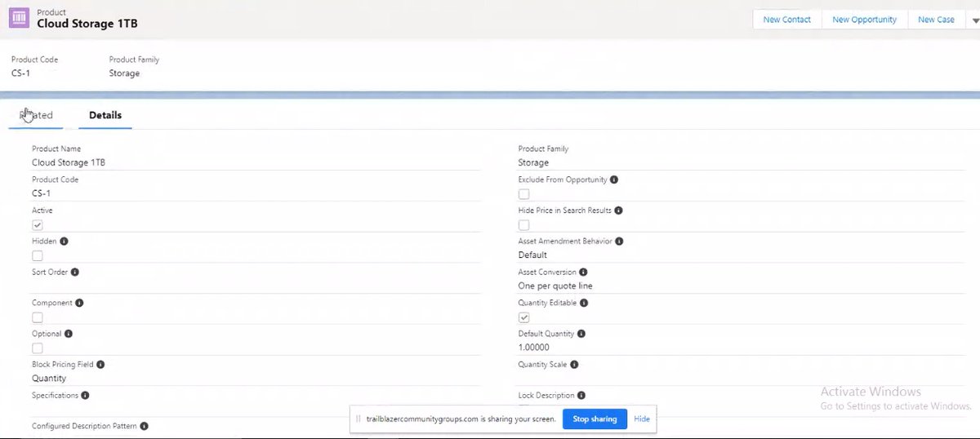This screenshot has height=439, width=980.
Task: Show help icon next to Sort Order
Action: click(75, 272)
